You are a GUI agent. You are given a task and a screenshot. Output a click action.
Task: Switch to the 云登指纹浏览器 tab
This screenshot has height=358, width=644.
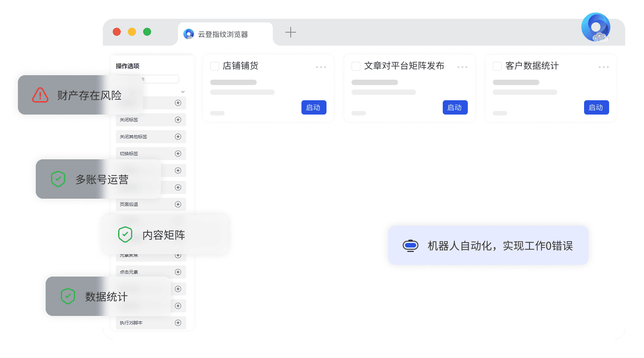click(x=224, y=34)
